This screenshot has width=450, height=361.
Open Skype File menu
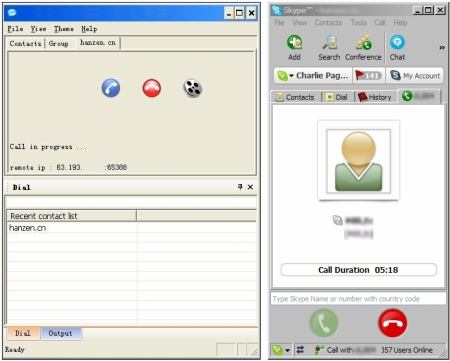point(279,23)
